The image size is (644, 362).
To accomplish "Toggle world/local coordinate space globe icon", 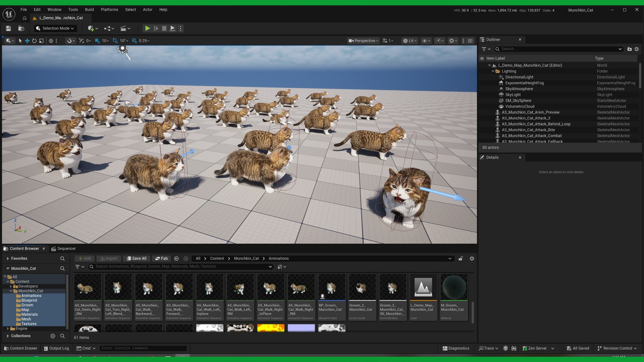I will tap(51, 41).
